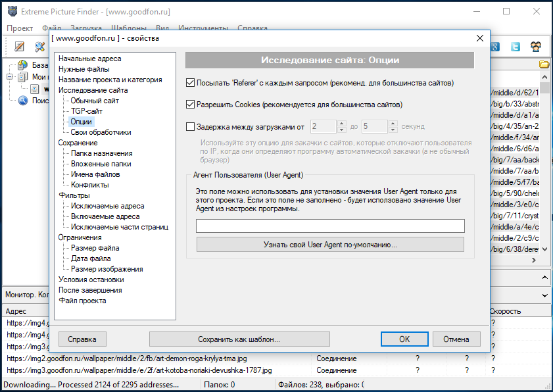Select Ограничения in the settings tree
Viewport: 553px width, 392px height.
pyautogui.click(x=80, y=237)
